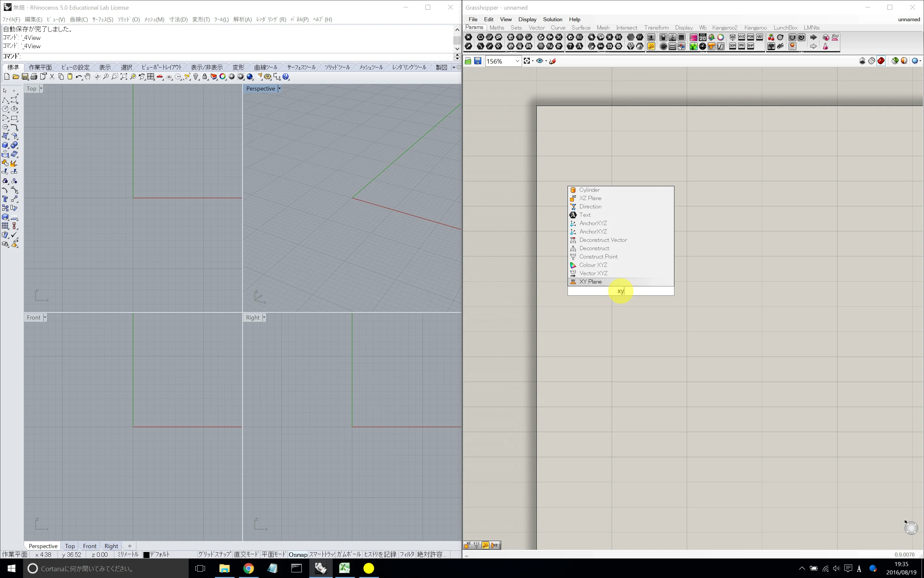Toggle 平面モード (planar mode) in status bar
Image resolution: width=924 pixels, height=578 pixels.
[274, 554]
